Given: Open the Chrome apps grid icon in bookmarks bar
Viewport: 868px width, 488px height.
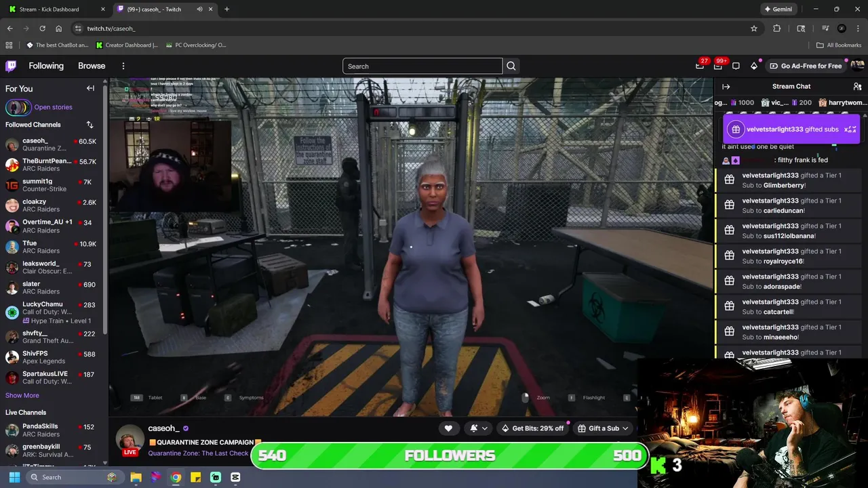Looking at the screenshot, I should (x=9, y=45).
